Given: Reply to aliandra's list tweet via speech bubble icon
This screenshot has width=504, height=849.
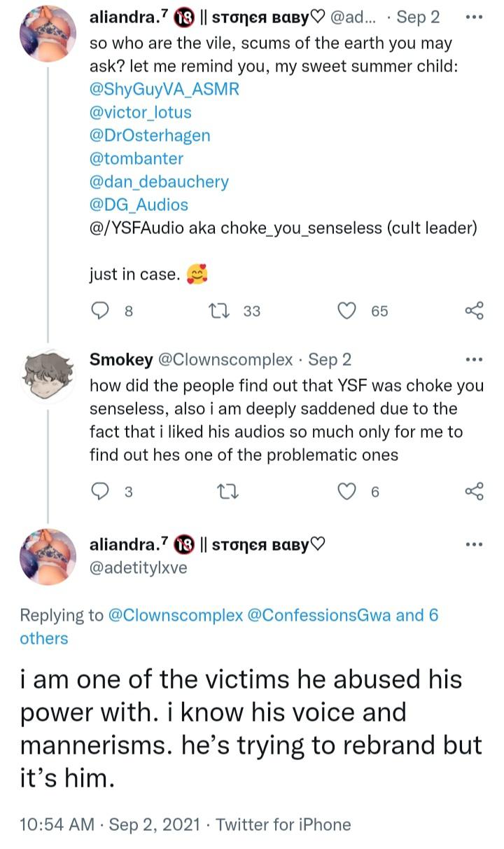Looking at the screenshot, I should [x=100, y=310].
